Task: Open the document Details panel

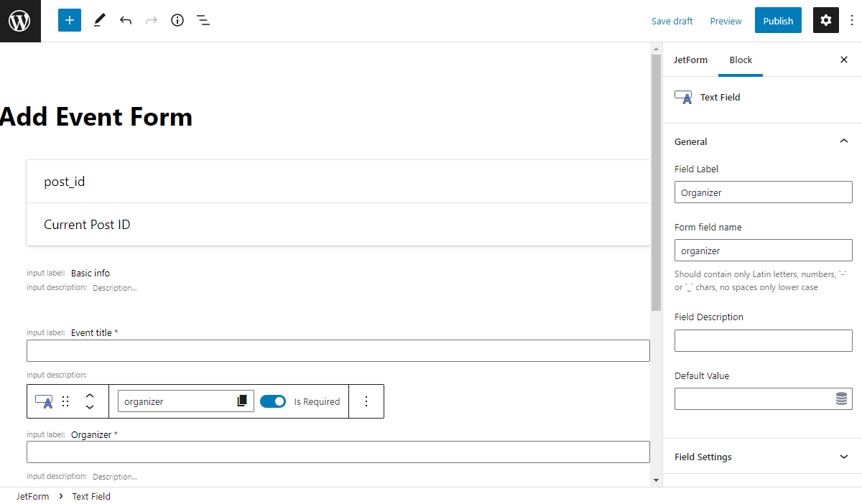Action: pyautogui.click(x=177, y=20)
